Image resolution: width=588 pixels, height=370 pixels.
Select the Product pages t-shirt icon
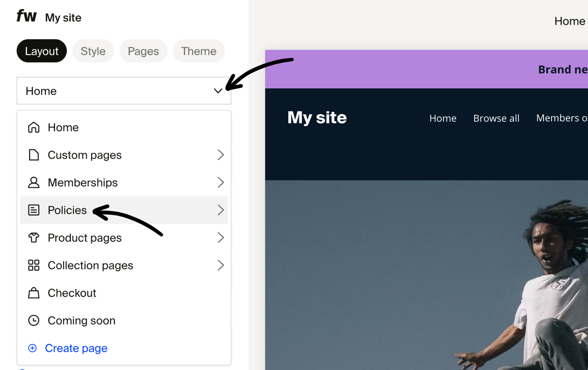coord(34,237)
